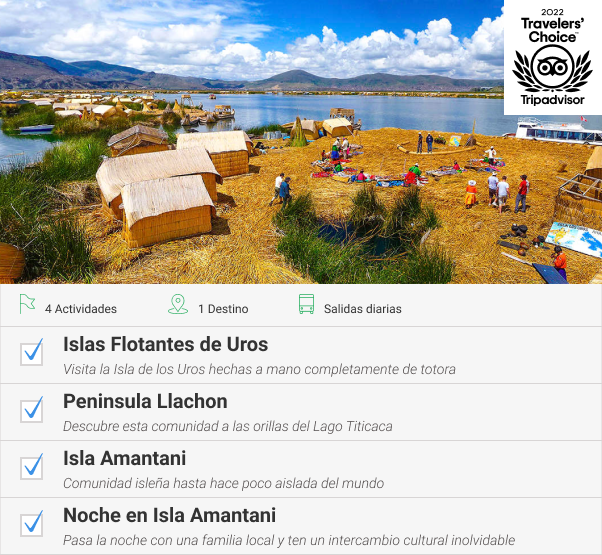602x555 pixels.
Task: Select the 4 Actividades label
Action: (x=81, y=309)
